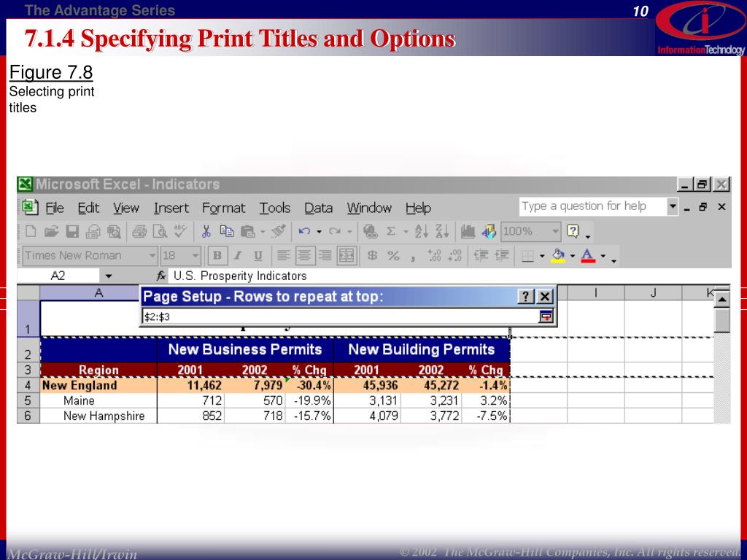The width and height of the screenshot is (747, 560).
Task: Click the expand dialog button beside $2:$3
Action: [546, 316]
